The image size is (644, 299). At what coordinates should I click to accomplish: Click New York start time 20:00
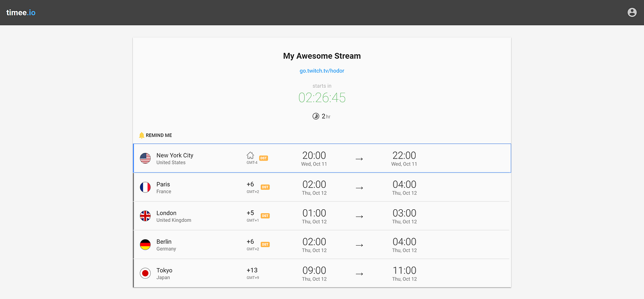coord(314,155)
